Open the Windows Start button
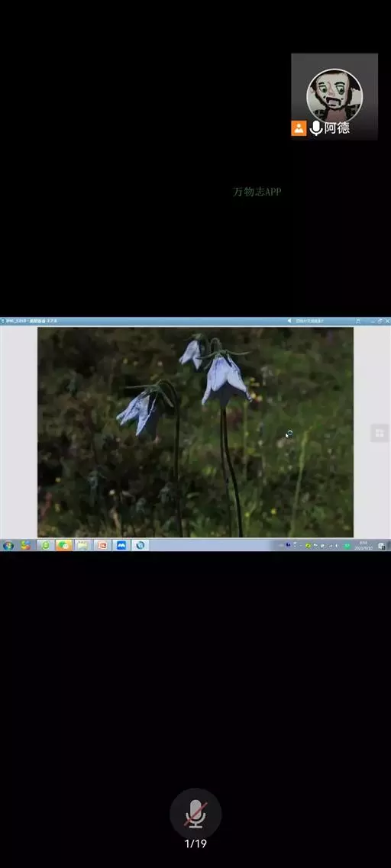 click(x=8, y=545)
